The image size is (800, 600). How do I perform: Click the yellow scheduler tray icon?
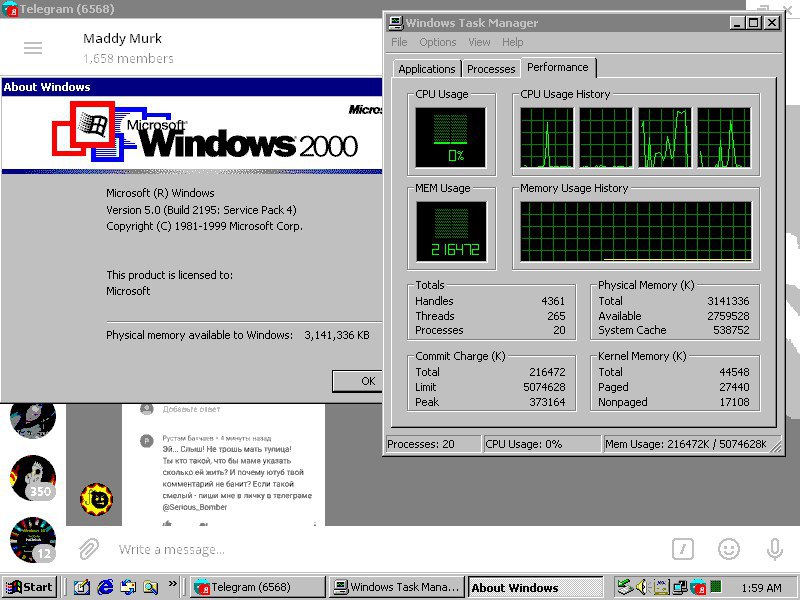(x=661, y=588)
